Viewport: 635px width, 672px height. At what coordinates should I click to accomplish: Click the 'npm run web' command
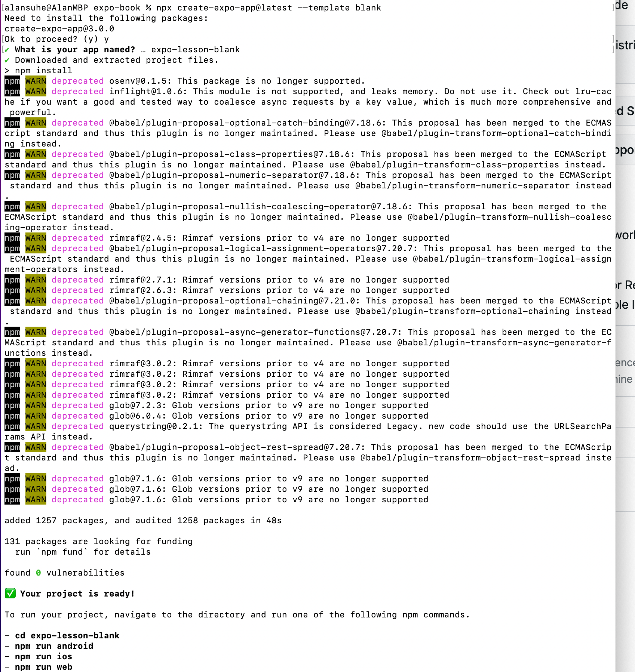(44, 667)
